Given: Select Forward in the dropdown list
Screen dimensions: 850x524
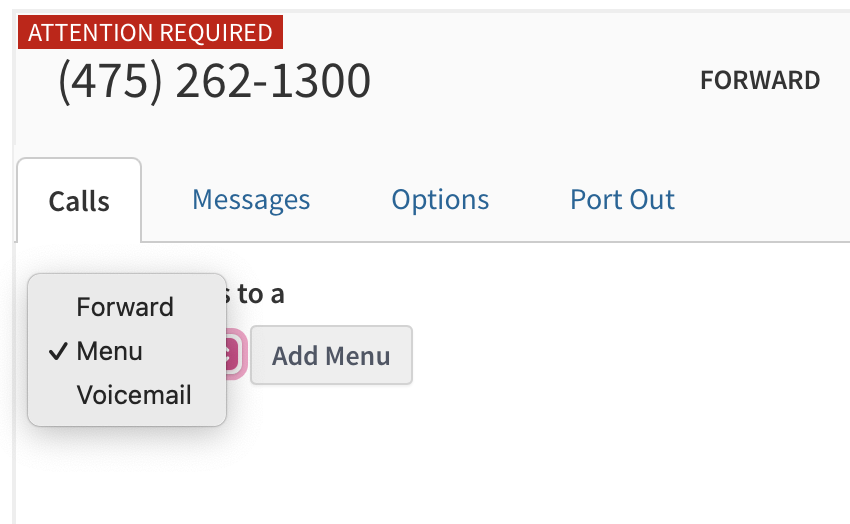Looking at the screenshot, I should tap(125, 307).
